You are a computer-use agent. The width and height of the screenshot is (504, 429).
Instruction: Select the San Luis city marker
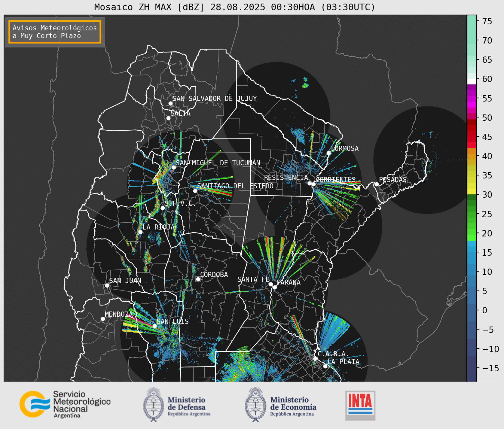(154, 326)
